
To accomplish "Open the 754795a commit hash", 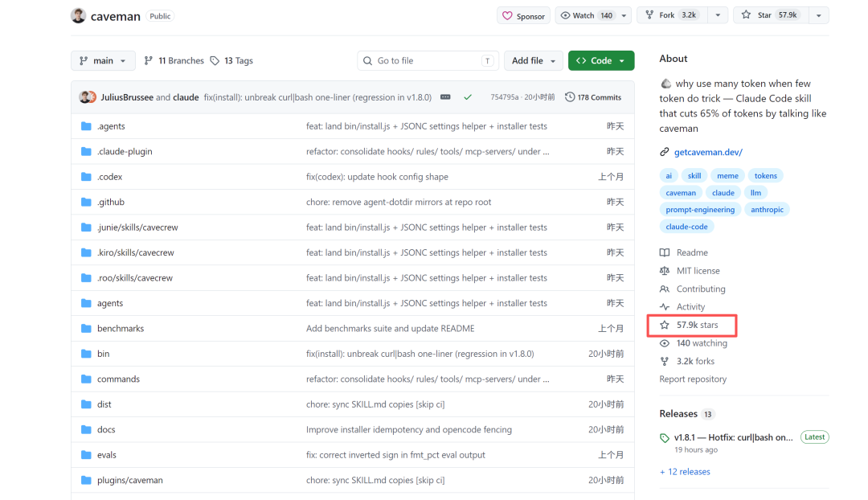I will pos(504,97).
